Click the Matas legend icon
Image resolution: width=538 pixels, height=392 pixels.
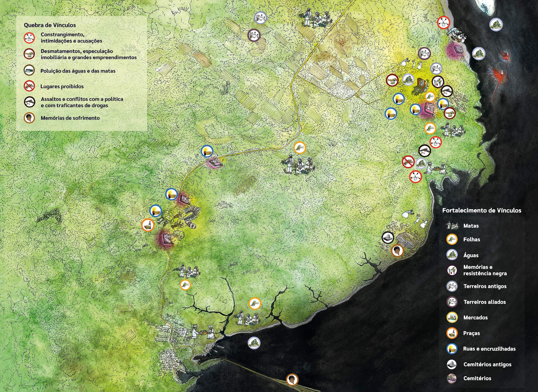[452, 226]
